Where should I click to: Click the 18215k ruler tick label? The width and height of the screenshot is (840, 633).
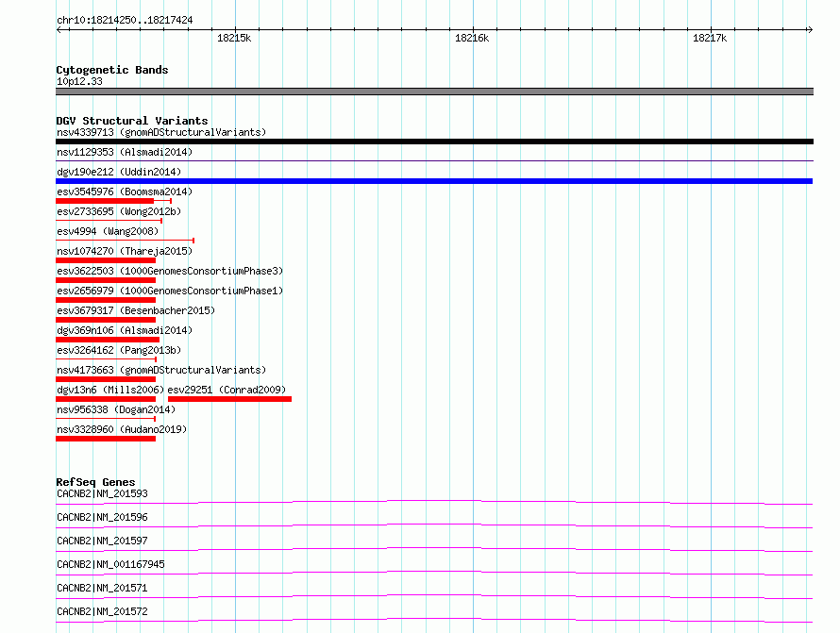[x=234, y=38]
